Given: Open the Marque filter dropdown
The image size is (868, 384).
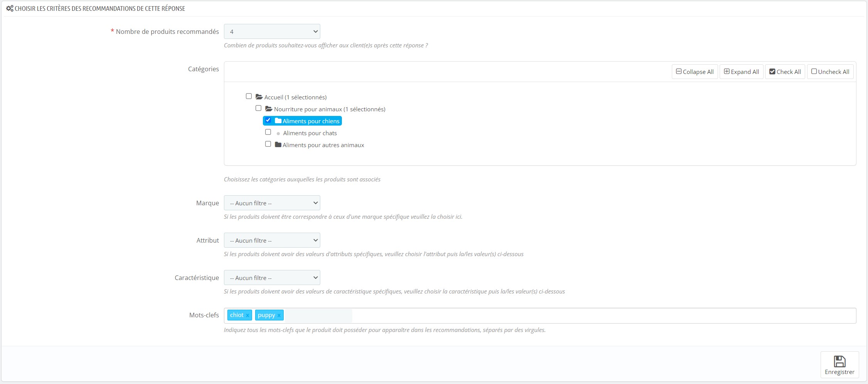Looking at the screenshot, I should [x=272, y=203].
